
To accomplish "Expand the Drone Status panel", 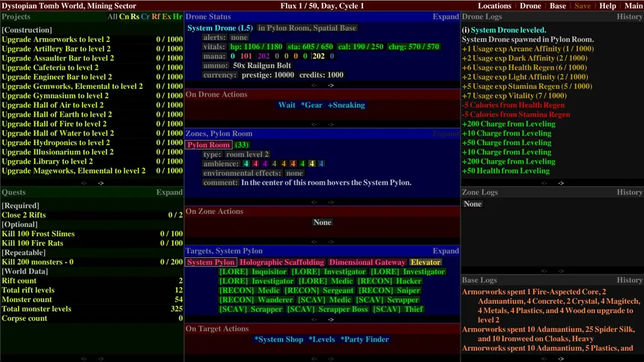I will click(x=446, y=16).
